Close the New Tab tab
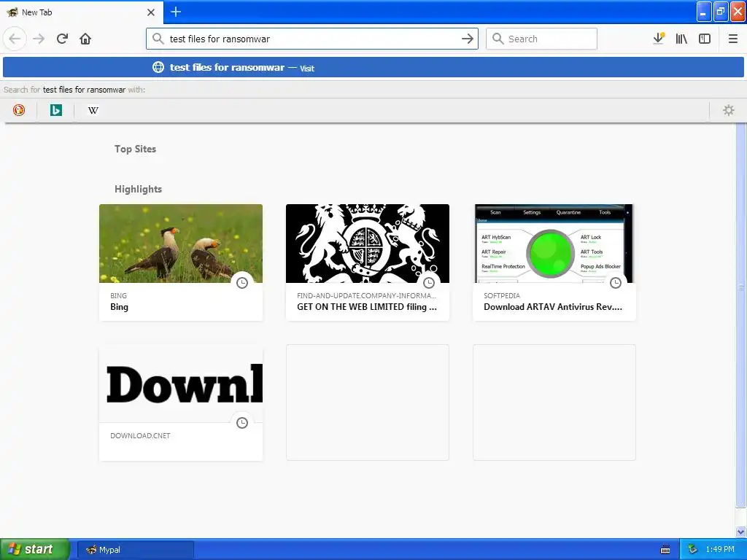Viewport: 747px width, 560px height. coord(151,12)
